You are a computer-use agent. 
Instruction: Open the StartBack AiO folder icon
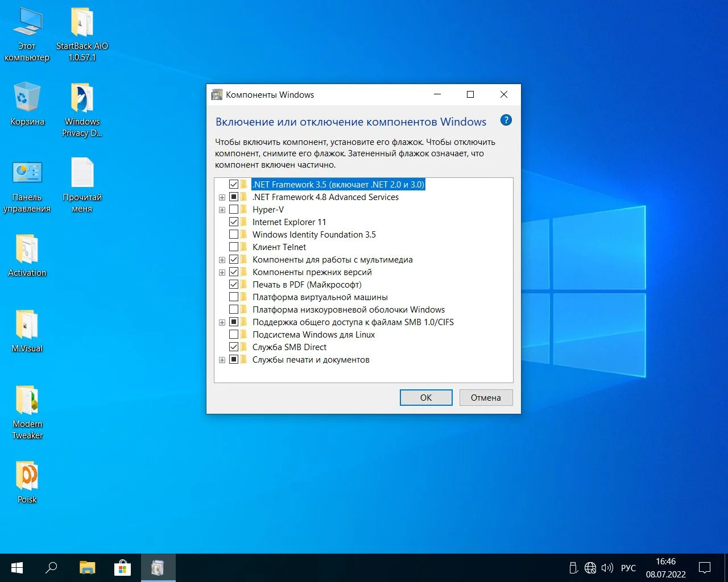82,23
